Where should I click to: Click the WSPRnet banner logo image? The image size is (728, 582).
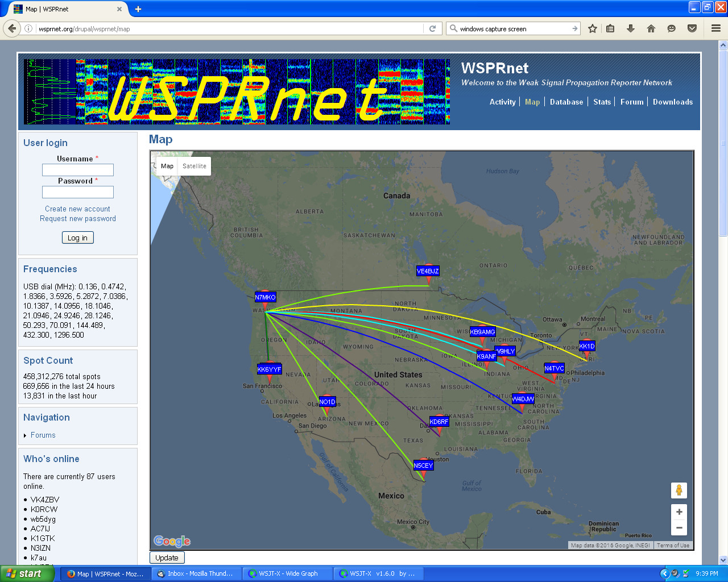click(237, 92)
